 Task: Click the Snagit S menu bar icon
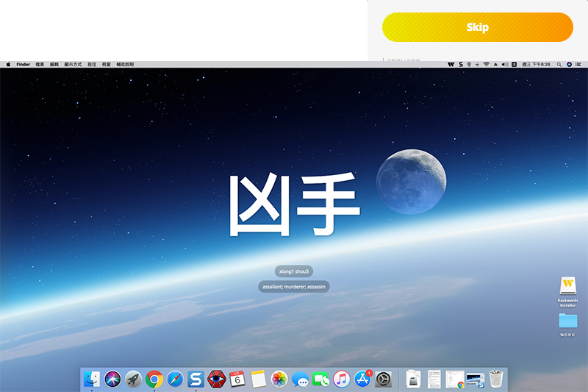tap(461, 64)
